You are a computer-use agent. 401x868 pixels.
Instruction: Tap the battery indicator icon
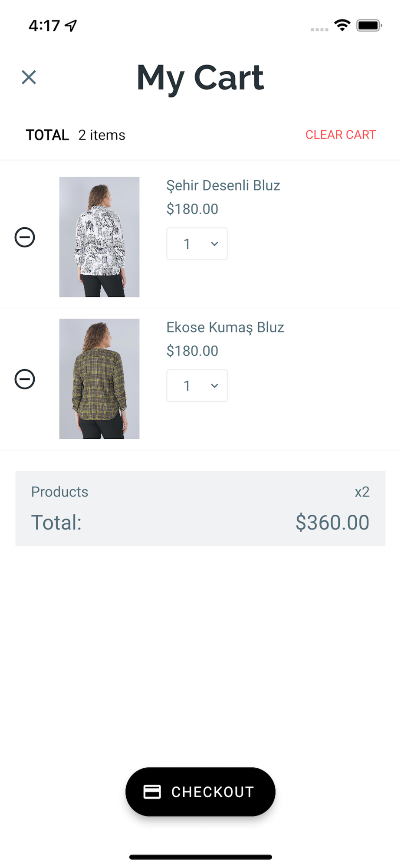[368, 26]
